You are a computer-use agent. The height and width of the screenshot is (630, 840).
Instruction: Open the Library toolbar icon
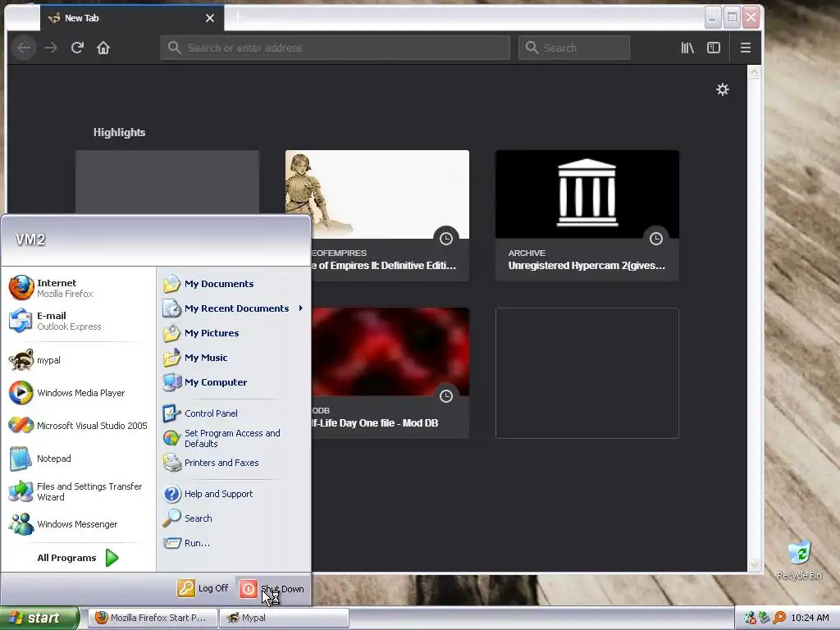(687, 48)
